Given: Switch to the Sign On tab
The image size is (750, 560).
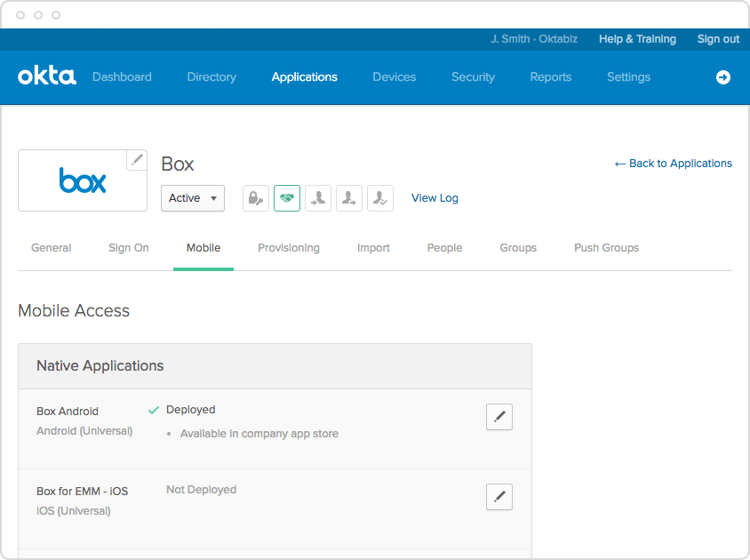Looking at the screenshot, I should pyautogui.click(x=129, y=248).
